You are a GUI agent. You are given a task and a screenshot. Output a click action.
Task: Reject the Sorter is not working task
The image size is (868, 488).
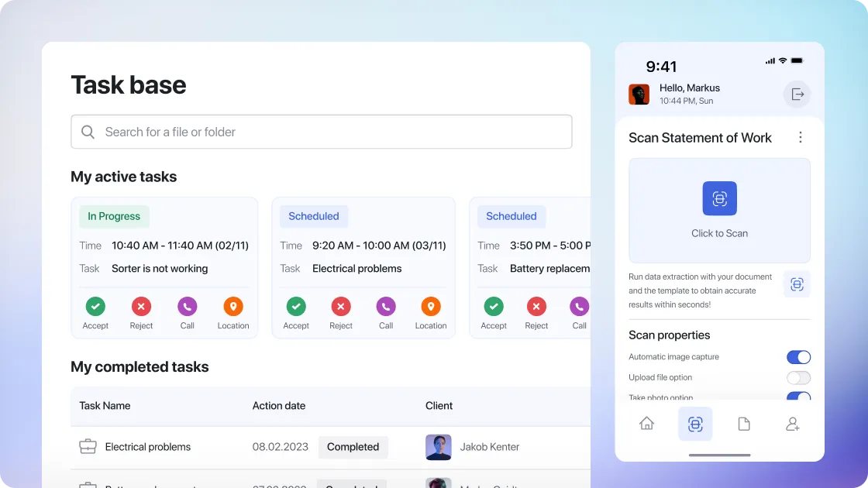click(x=141, y=307)
